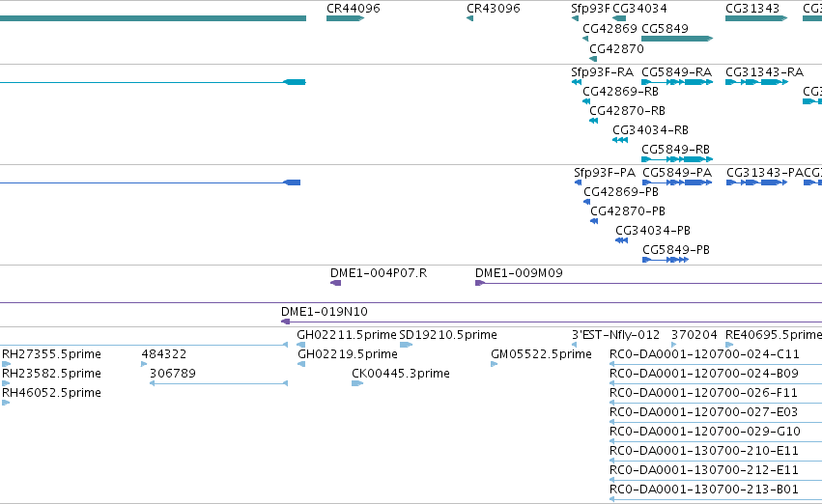
Task: Select the GM05522.5prime EST
Action: pos(494,364)
